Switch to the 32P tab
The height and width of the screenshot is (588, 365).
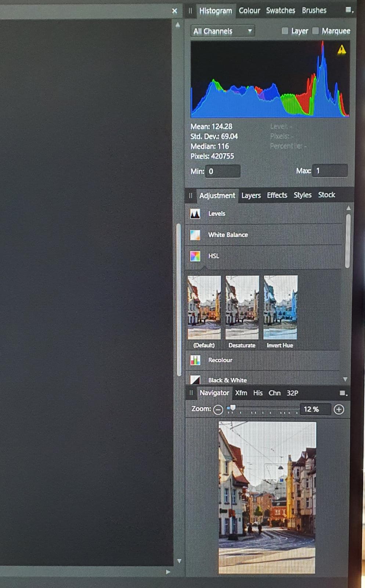[292, 393]
